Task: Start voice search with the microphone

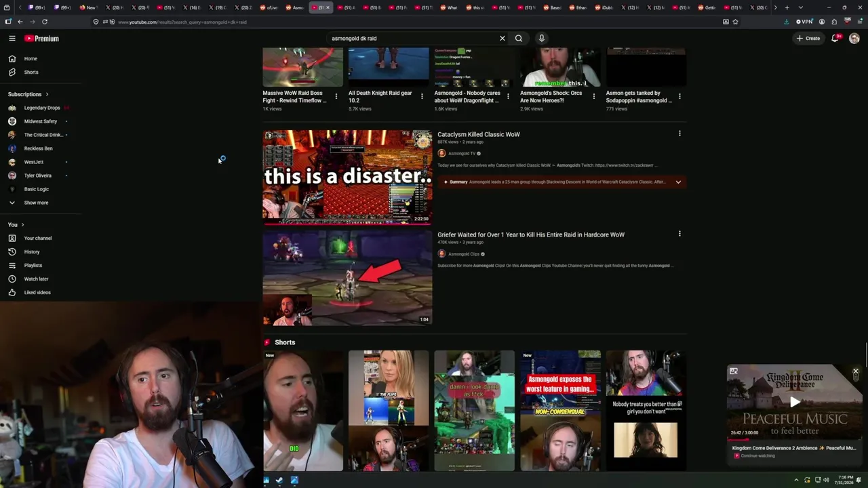Action: (541, 39)
